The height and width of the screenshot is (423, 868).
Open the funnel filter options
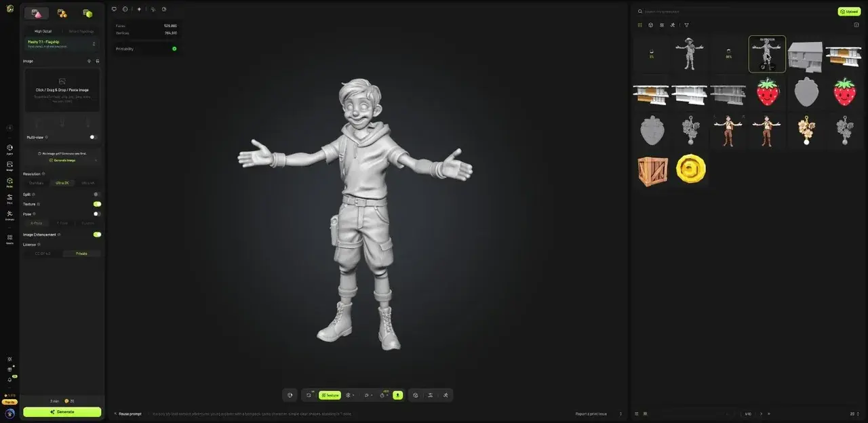(686, 25)
